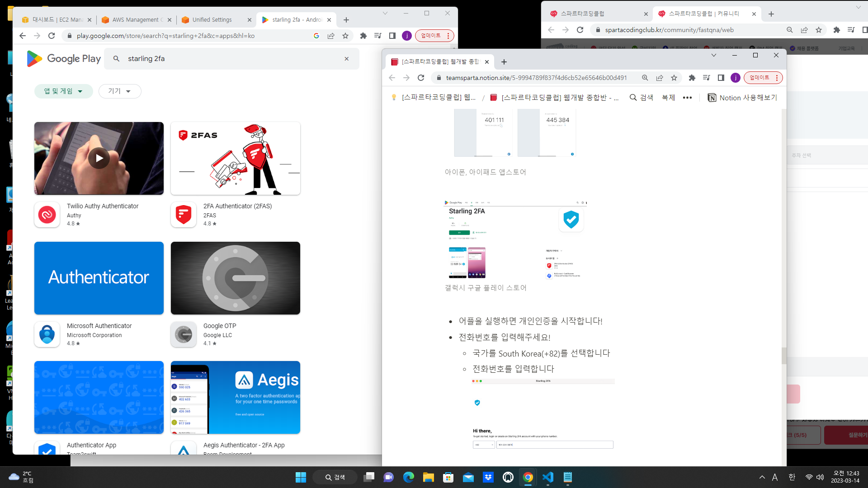This screenshot has width=868, height=488.
Task: Click the starling 2fa search input field
Action: [x=231, y=59]
